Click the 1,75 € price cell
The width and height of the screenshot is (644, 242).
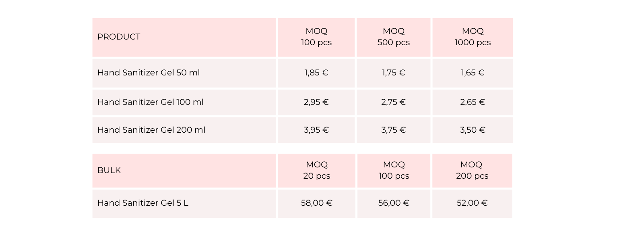393,73
